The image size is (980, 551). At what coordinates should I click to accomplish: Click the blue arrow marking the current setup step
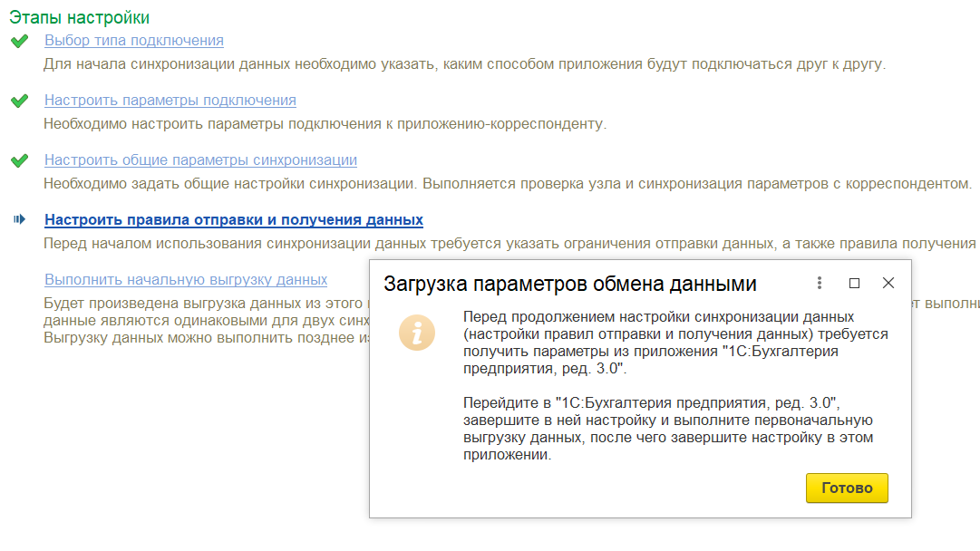coord(20,219)
